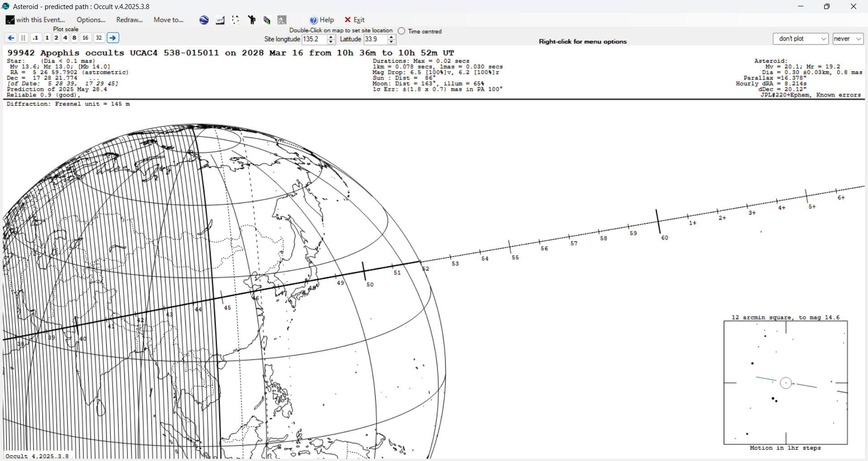This screenshot has height=461, width=868.
Task: Open the Move to... menu
Action: (x=169, y=20)
